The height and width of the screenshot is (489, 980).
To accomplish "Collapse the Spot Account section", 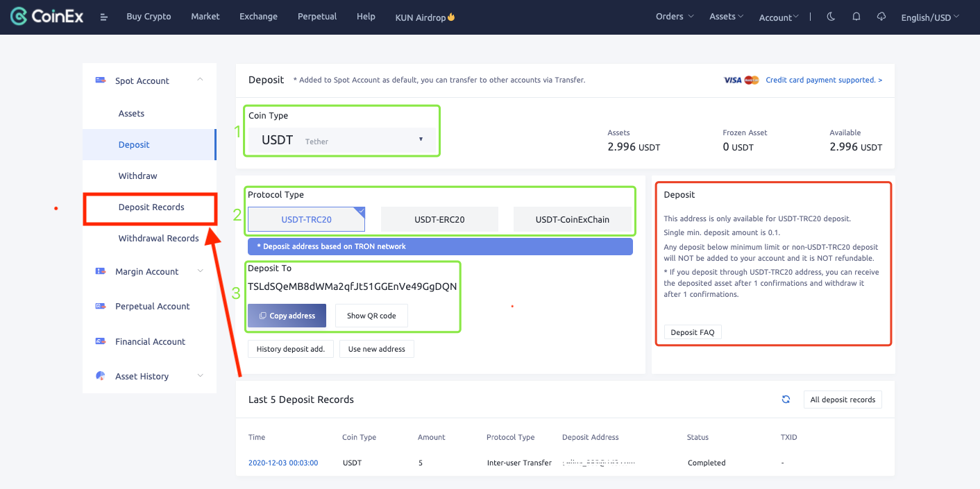I will (x=200, y=80).
